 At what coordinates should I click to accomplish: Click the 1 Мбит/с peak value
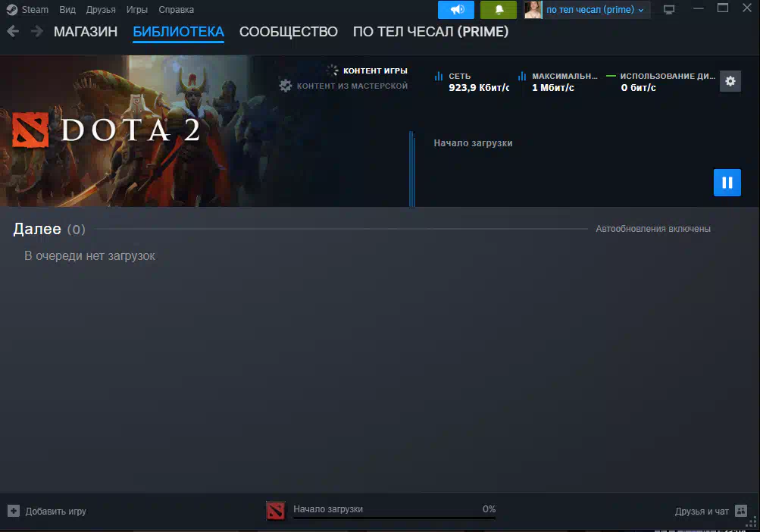click(553, 88)
